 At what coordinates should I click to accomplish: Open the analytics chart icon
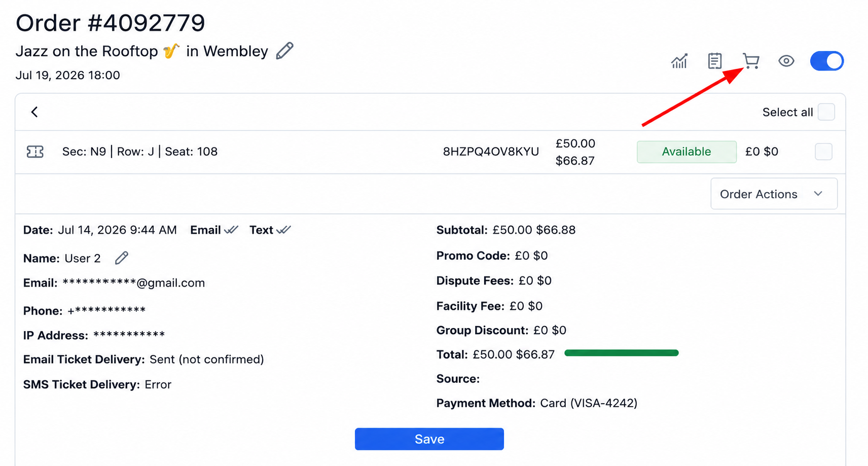tap(679, 61)
